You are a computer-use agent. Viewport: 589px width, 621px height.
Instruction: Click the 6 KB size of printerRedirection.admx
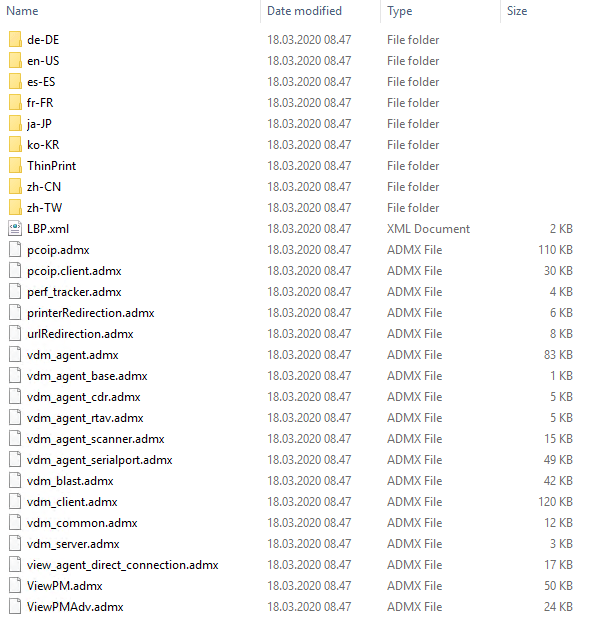[x=561, y=312]
